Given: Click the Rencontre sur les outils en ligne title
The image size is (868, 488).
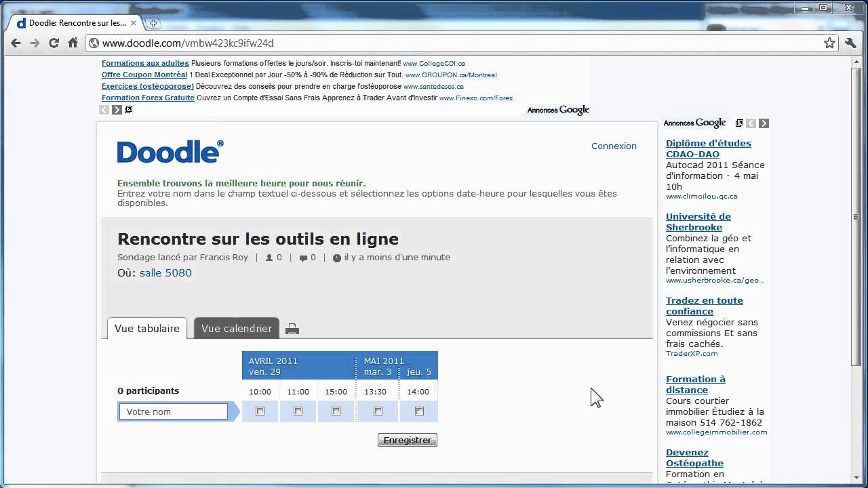Looking at the screenshot, I should 258,239.
